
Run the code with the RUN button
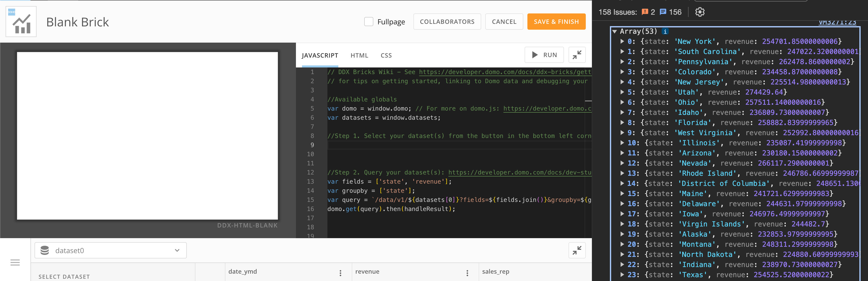544,55
